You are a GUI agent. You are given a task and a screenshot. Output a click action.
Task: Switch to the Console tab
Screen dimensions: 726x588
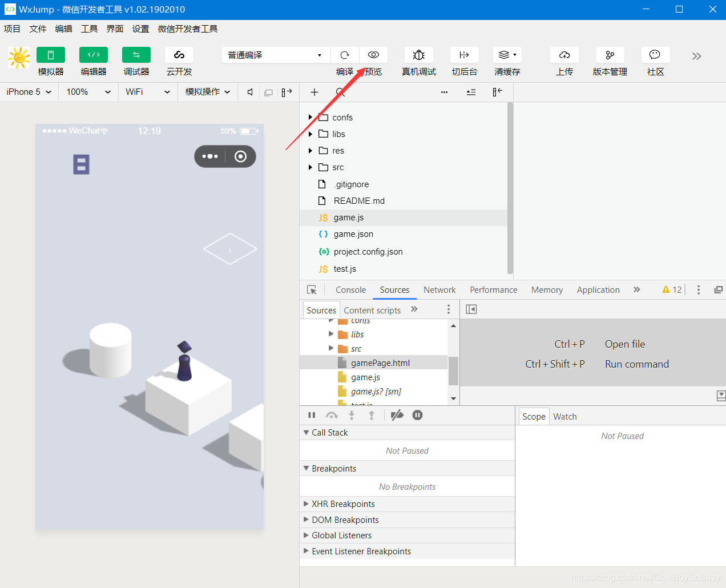coord(350,290)
